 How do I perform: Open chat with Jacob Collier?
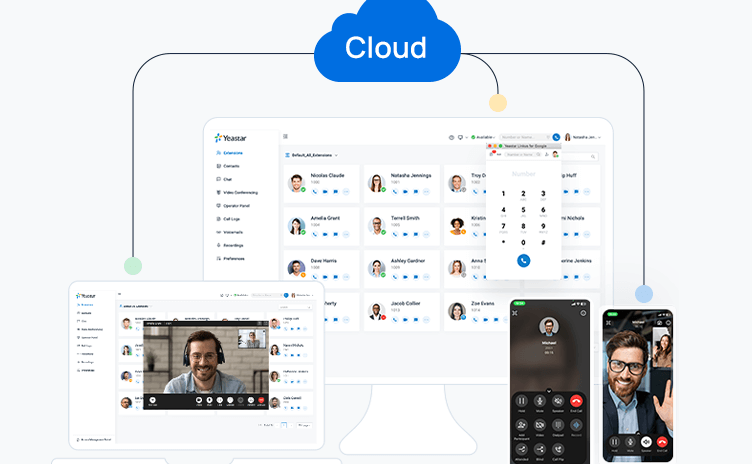tap(416, 319)
